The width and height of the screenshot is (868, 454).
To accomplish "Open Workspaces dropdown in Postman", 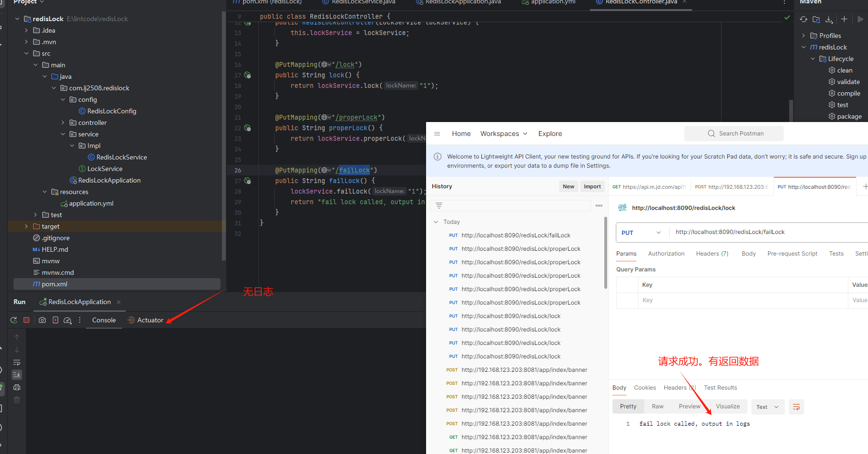I will tap(504, 134).
